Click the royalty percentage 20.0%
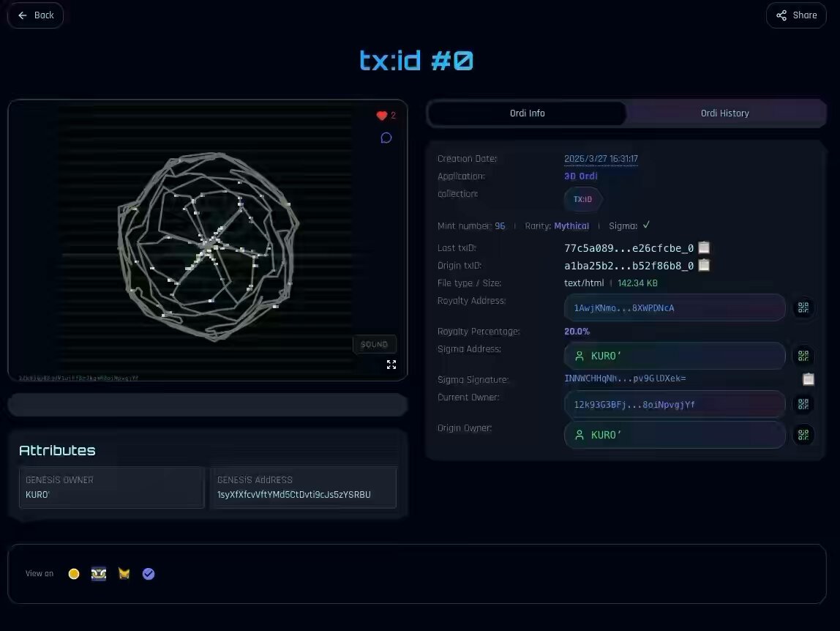Viewport: 840px width, 631px height. tap(577, 332)
